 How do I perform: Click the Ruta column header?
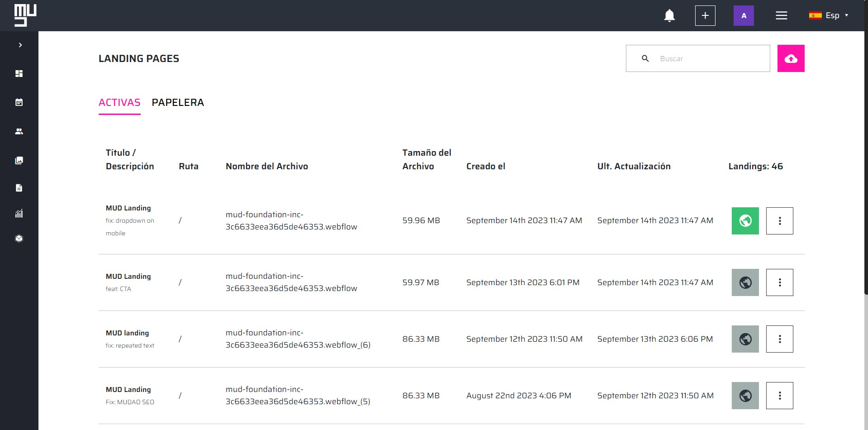click(x=189, y=166)
